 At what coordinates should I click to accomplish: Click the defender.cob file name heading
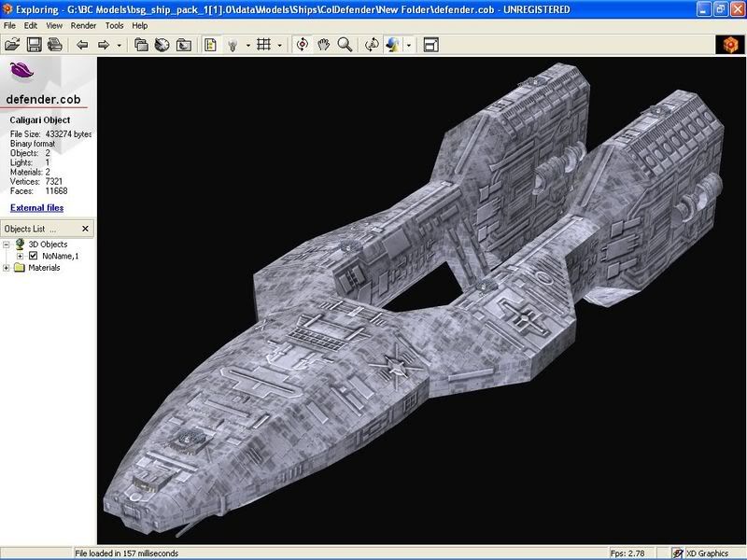pos(43,99)
